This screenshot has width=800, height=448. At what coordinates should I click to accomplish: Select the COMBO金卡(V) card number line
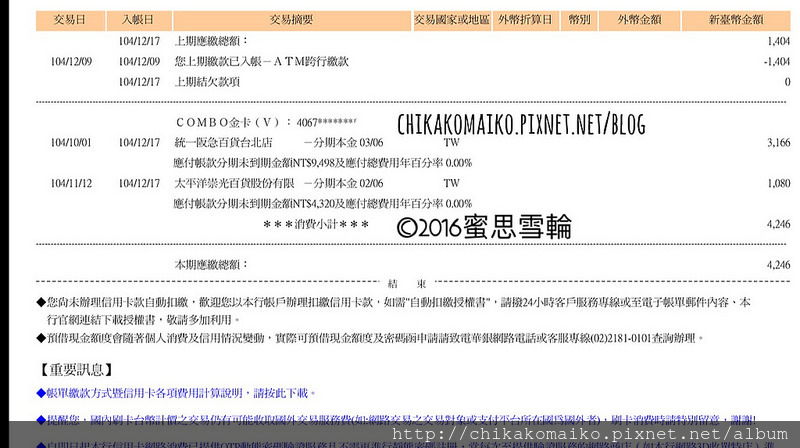point(266,122)
